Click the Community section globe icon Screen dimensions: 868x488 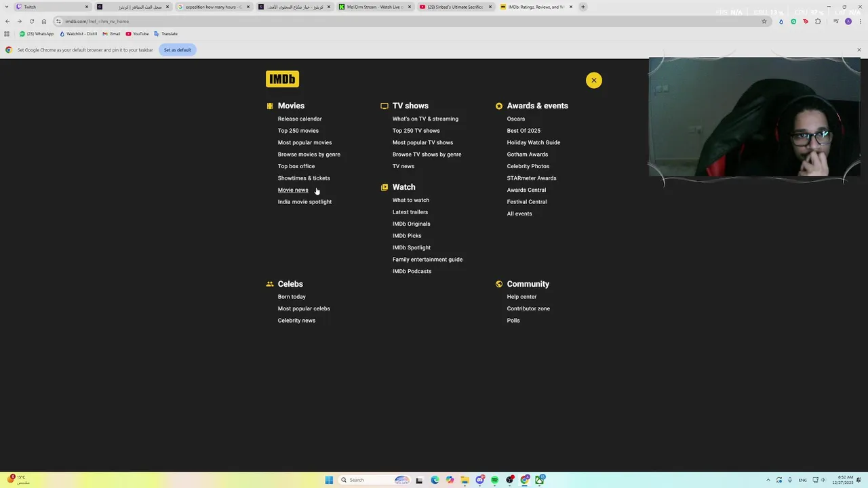coord(499,284)
